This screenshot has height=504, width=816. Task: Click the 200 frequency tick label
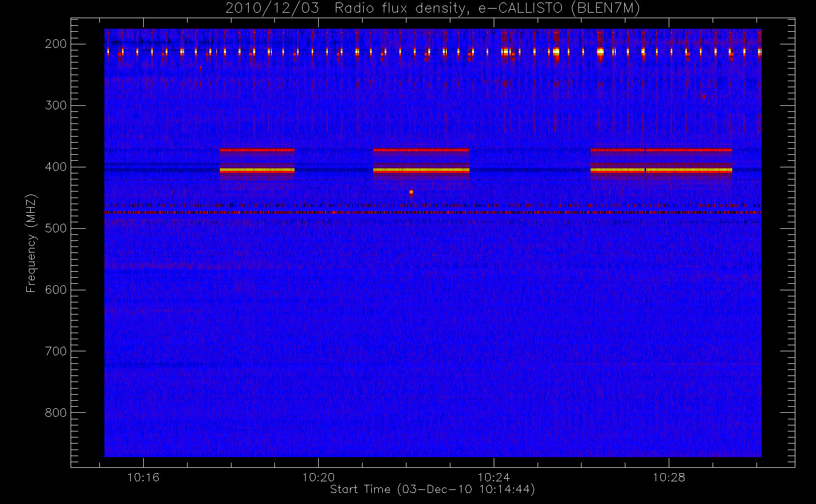[56, 44]
